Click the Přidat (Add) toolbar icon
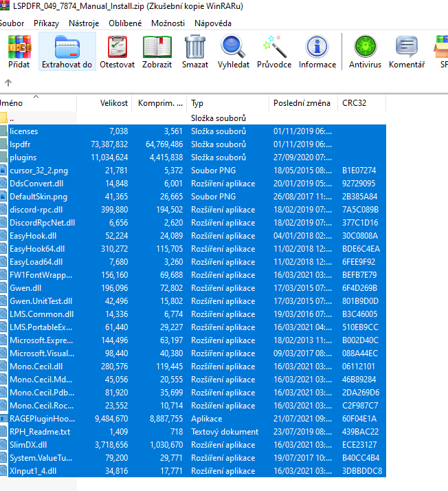The width and height of the screenshot is (448, 491). pyautogui.click(x=19, y=47)
